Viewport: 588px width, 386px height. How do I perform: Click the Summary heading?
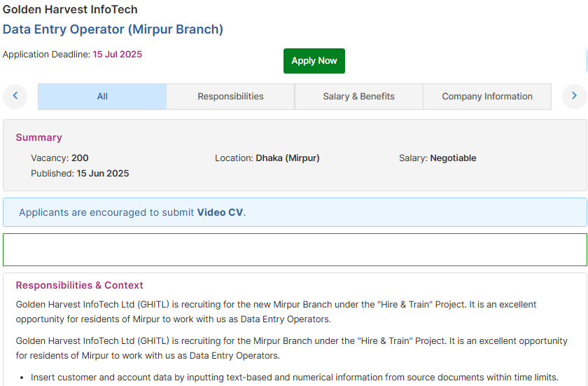(38, 137)
